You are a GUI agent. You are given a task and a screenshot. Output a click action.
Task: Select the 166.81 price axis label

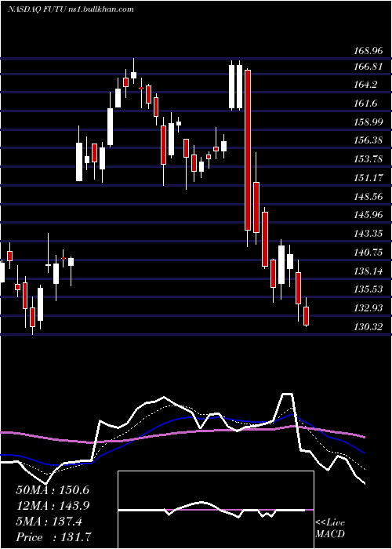368,67
